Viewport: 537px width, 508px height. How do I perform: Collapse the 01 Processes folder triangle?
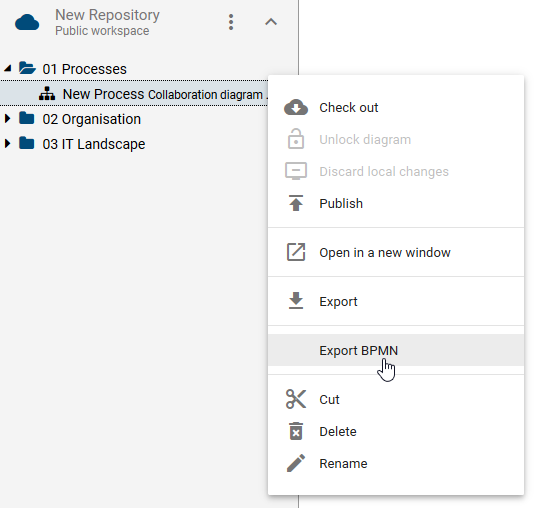coord(8,69)
